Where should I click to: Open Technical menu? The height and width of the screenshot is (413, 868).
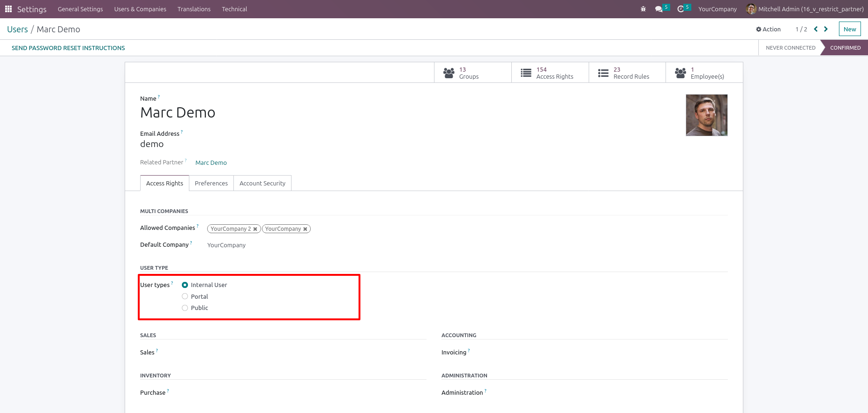(234, 9)
